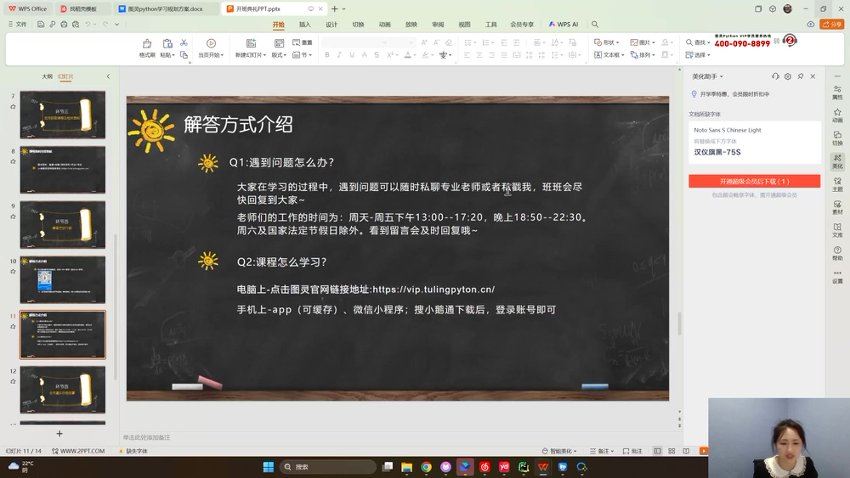The image size is (850, 478).
Task: Click the Print icon in quick toolbar
Action: (x=64, y=24)
